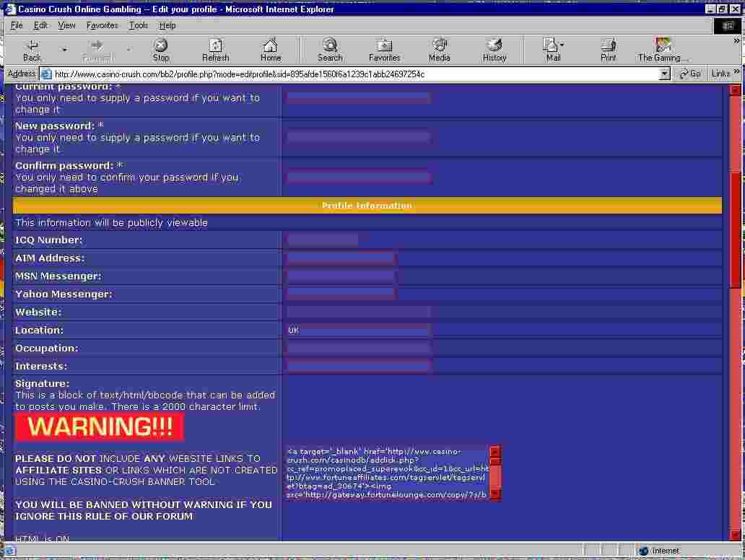Open the Search toolbar icon
Screen dimensions: 745x560
click(x=330, y=46)
